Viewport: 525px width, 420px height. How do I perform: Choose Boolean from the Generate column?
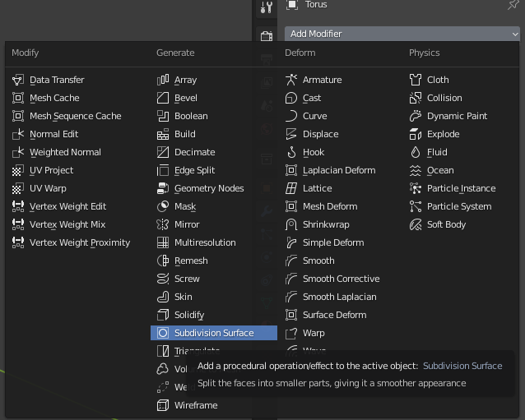[x=191, y=116]
